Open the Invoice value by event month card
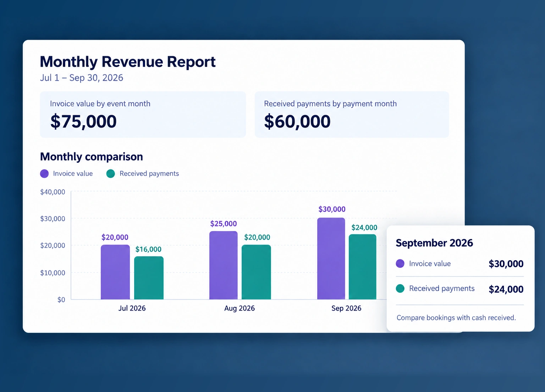 (x=143, y=114)
